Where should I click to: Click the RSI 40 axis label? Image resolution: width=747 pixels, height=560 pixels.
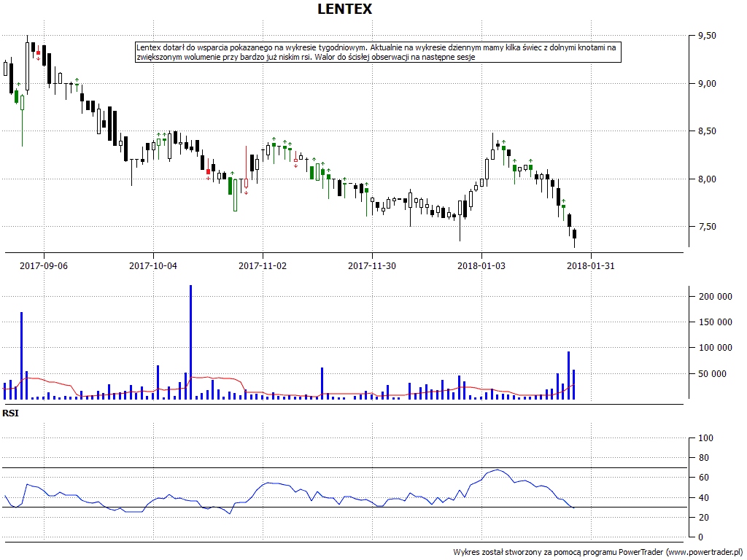(703, 497)
